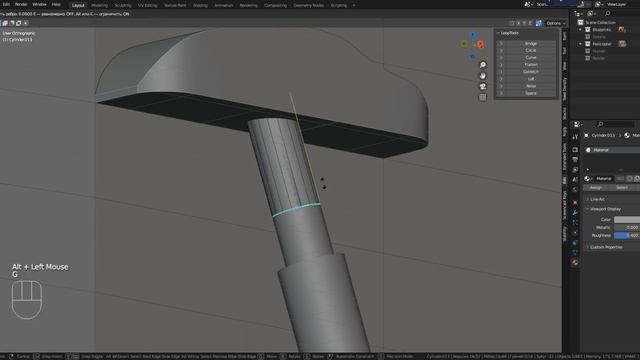Image resolution: width=640 pixels, height=360 pixels.
Task: Open the material browse dropdown beside Material name
Action: point(588,179)
